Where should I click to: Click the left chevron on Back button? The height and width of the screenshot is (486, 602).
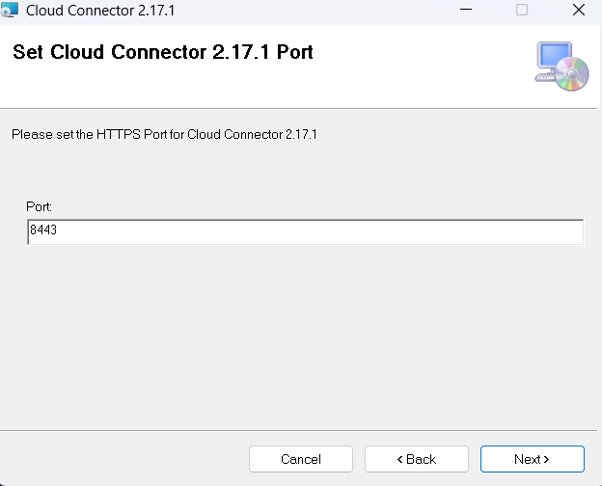pos(400,459)
